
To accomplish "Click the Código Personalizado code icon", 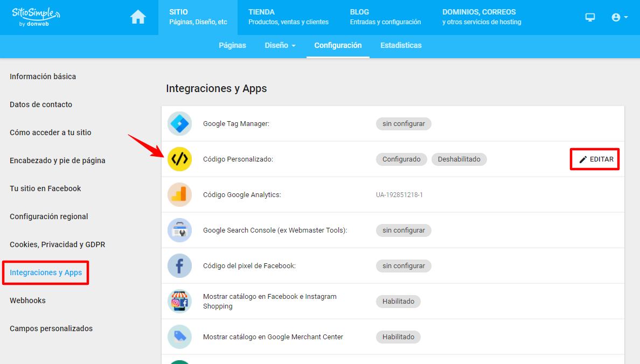I will 179,159.
